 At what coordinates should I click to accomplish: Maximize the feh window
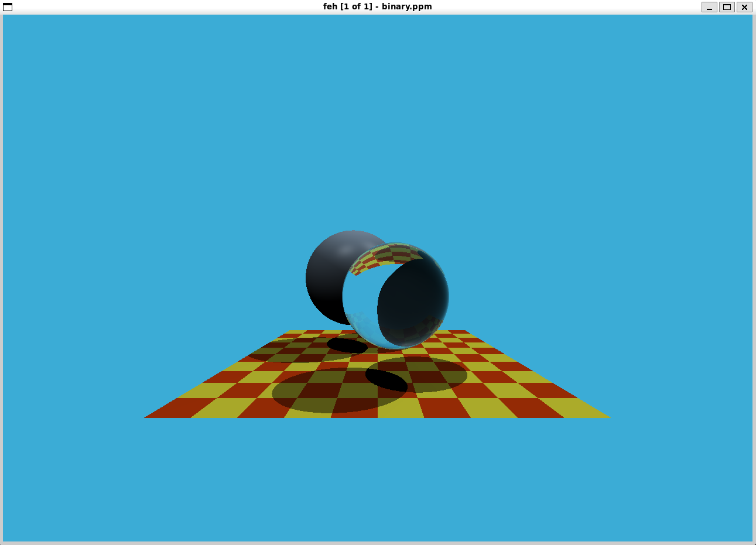point(727,7)
